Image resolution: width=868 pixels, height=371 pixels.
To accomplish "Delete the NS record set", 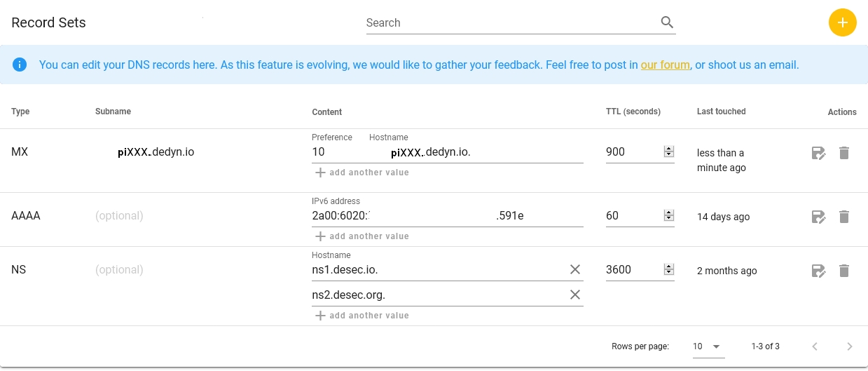I will [844, 271].
